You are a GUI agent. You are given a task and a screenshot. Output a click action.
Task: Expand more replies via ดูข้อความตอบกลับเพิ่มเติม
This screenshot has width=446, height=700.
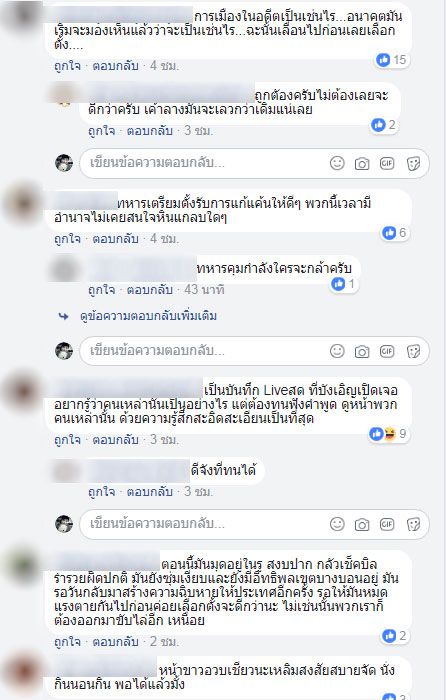click(x=148, y=316)
